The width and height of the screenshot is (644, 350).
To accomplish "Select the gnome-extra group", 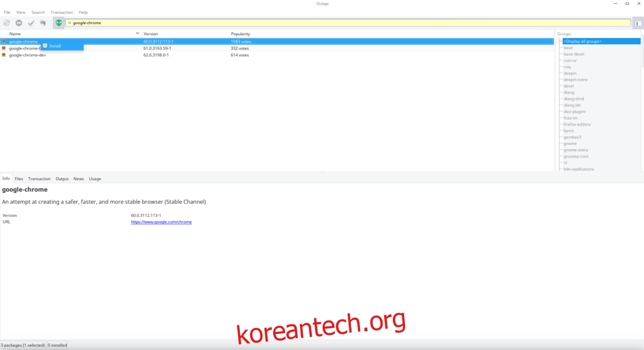I will [x=575, y=150].
